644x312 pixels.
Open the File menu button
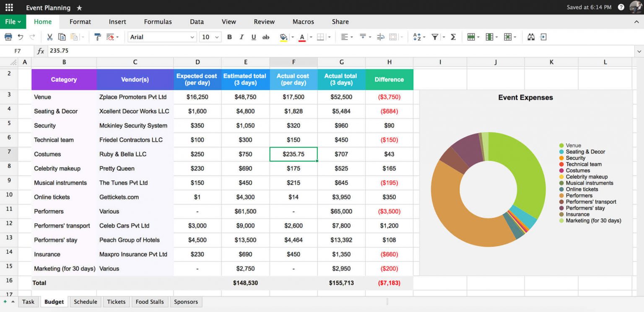click(x=13, y=21)
